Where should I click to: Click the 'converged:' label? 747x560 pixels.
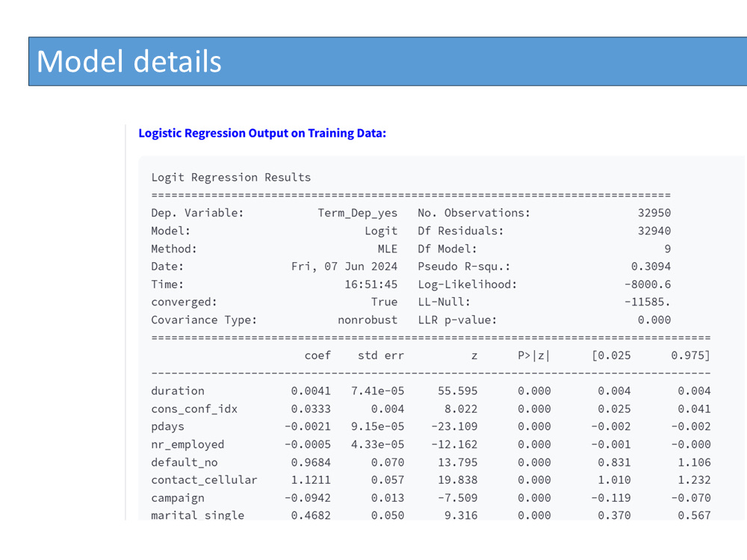pyautogui.click(x=185, y=302)
